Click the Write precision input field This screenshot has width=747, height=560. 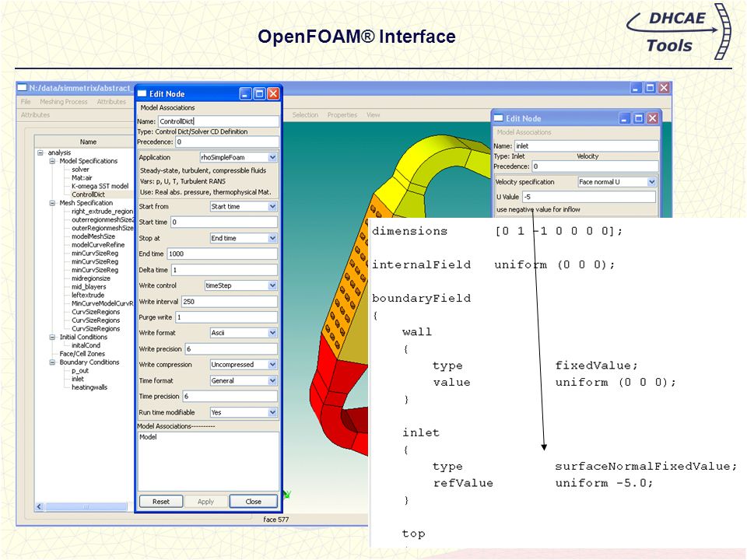231,349
